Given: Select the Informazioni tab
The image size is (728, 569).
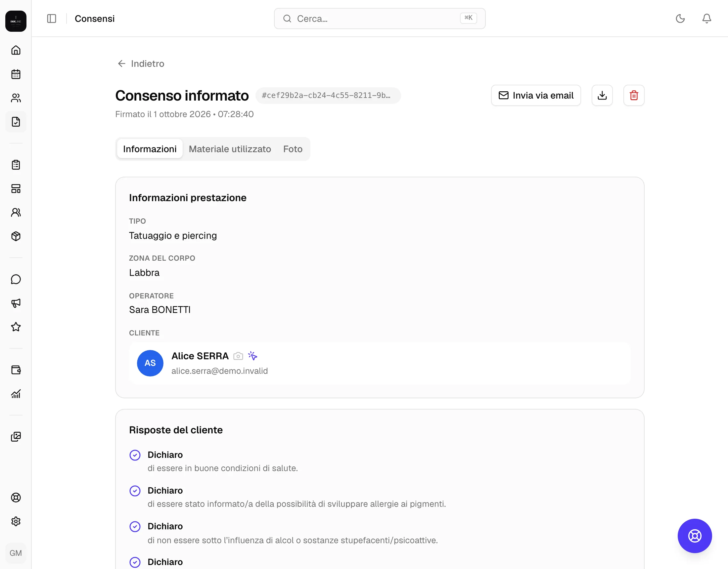Looking at the screenshot, I should point(150,149).
